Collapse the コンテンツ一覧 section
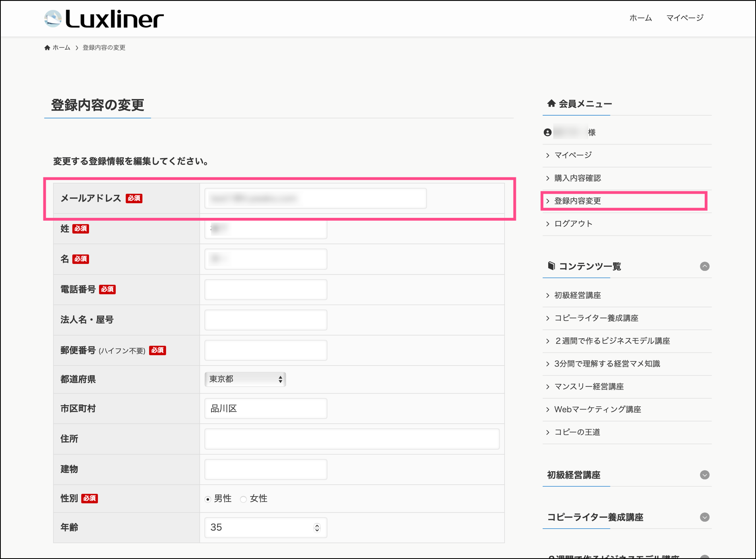This screenshot has width=756, height=559. click(704, 266)
